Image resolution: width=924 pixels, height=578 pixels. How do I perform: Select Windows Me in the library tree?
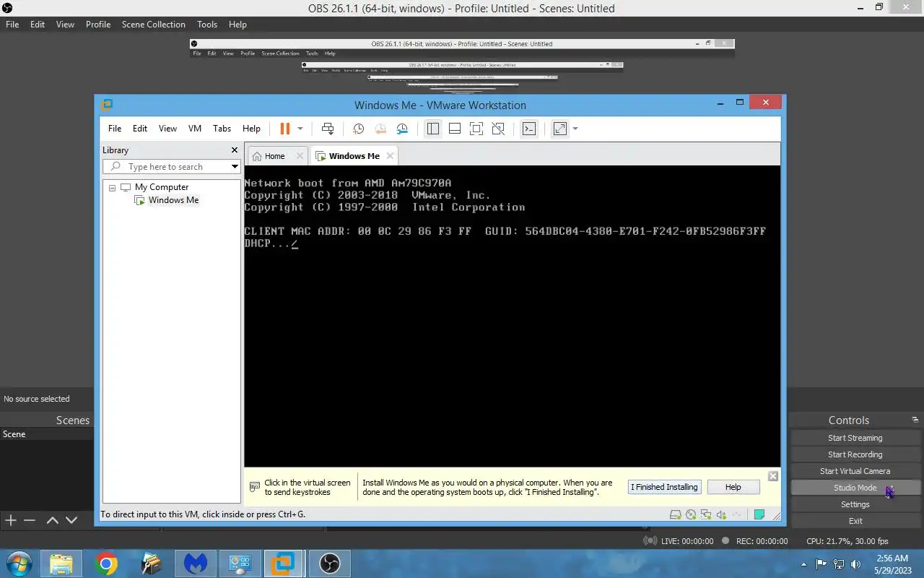click(173, 200)
